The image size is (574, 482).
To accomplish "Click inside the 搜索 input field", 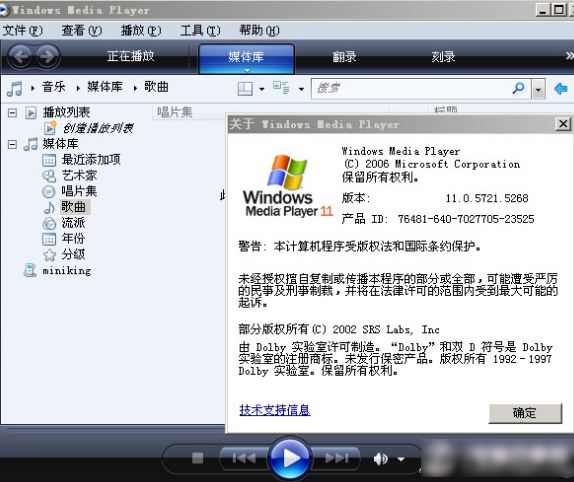I will point(412,89).
